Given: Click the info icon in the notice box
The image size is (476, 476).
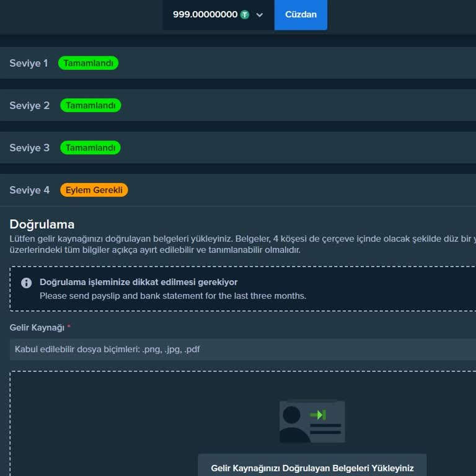Looking at the screenshot, I should coord(27,283).
